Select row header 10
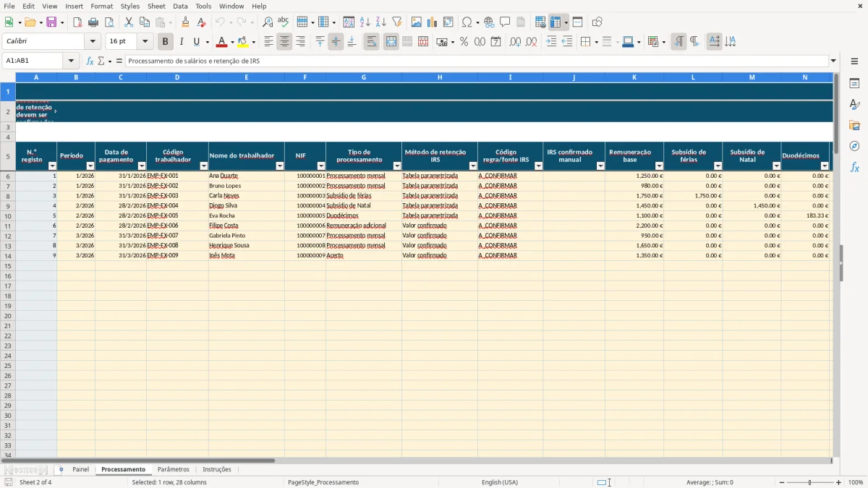 pos(8,215)
